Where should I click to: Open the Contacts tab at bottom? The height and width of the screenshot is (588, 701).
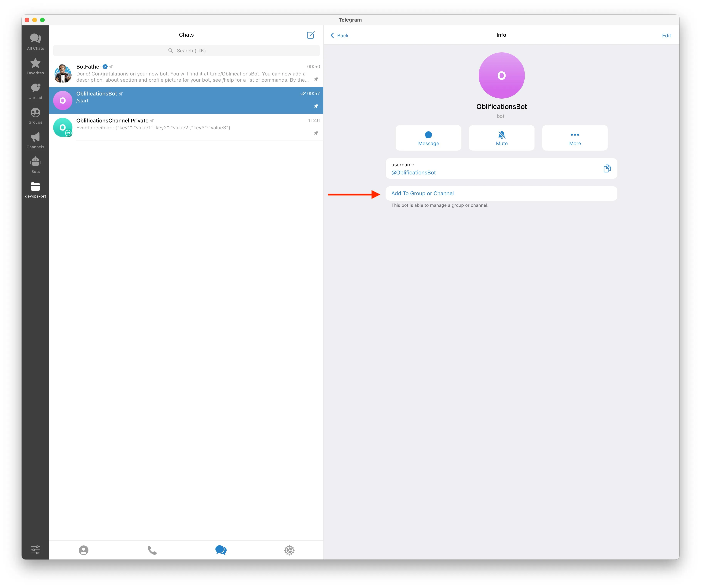point(83,550)
